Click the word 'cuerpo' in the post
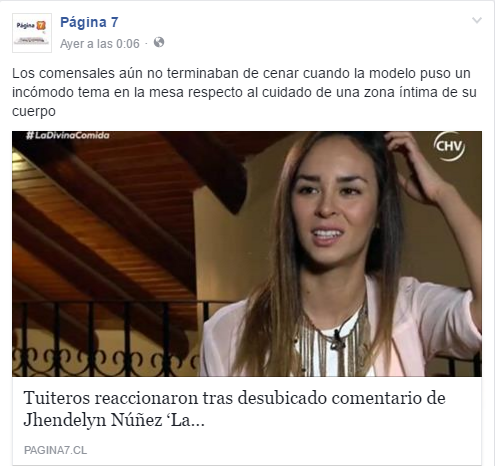 tap(34, 112)
